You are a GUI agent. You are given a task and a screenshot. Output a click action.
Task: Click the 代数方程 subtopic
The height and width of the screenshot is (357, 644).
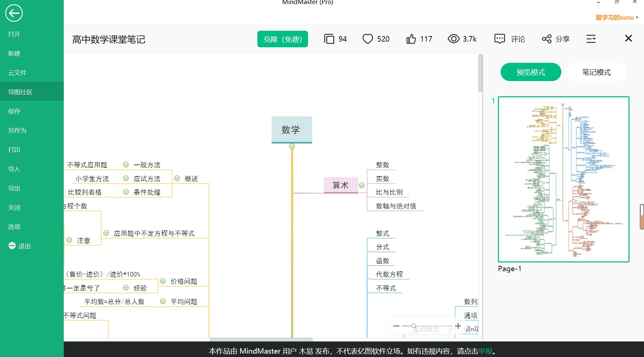389,274
